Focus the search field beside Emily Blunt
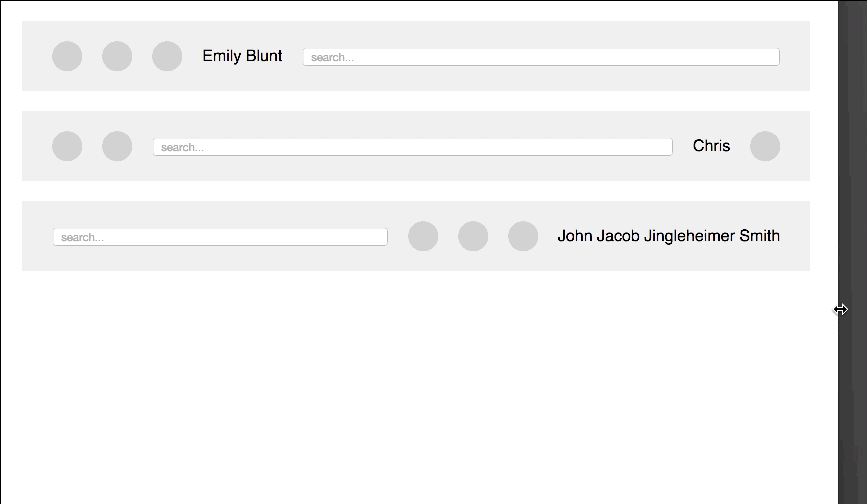Screen dimensions: 867x504 [x=541, y=57]
